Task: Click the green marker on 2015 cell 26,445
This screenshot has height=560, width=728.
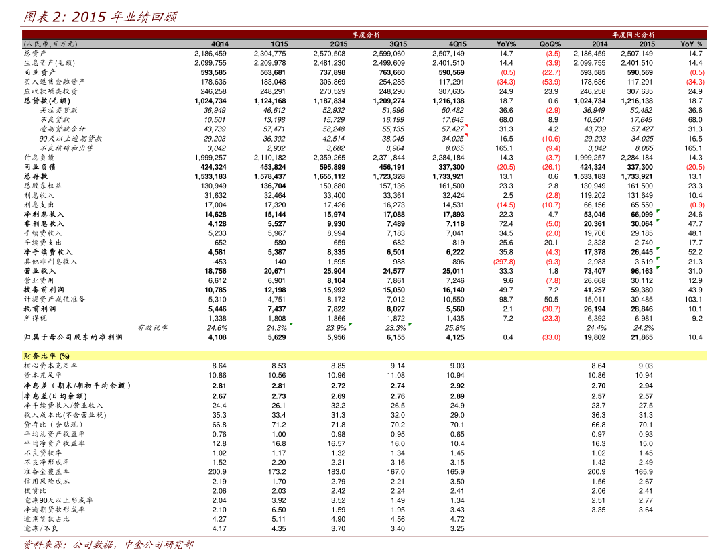Action: pyautogui.click(x=658, y=249)
